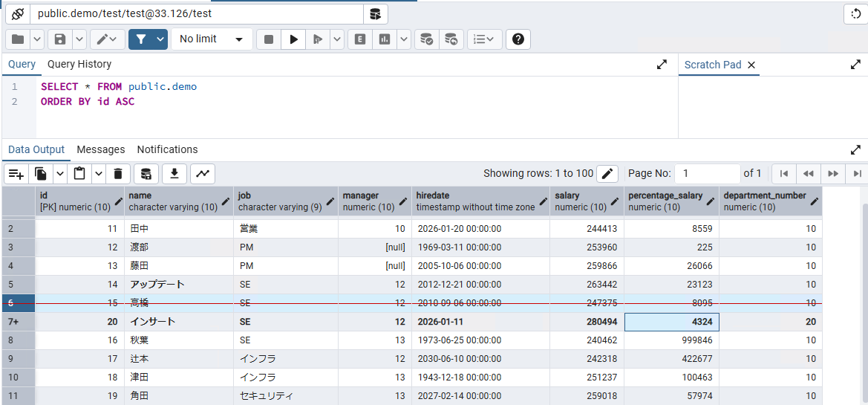Click the Rollback transaction icon
Screen dimensions: 868x405
pyautogui.click(x=451, y=39)
